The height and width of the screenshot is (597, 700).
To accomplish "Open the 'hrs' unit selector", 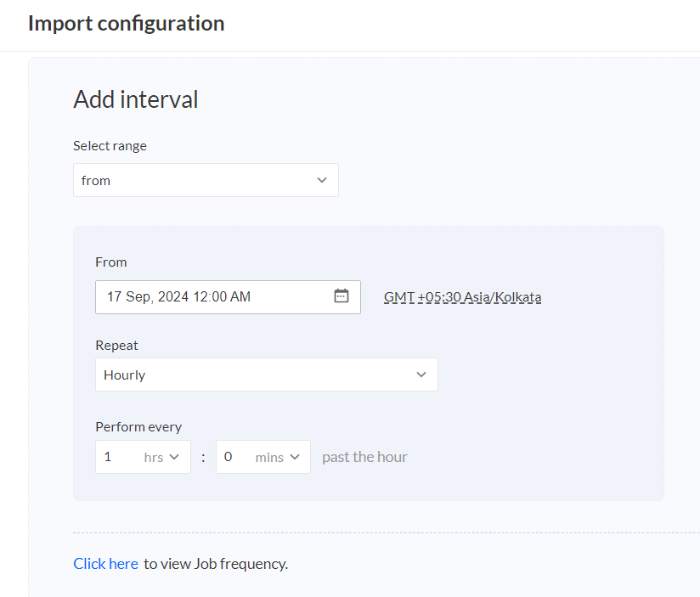I will pyautogui.click(x=161, y=458).
